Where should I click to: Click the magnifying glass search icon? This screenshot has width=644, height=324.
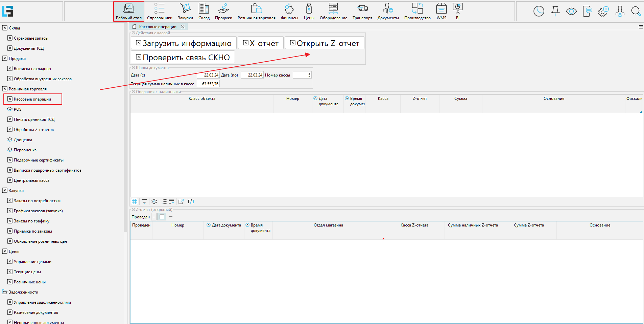636,12
